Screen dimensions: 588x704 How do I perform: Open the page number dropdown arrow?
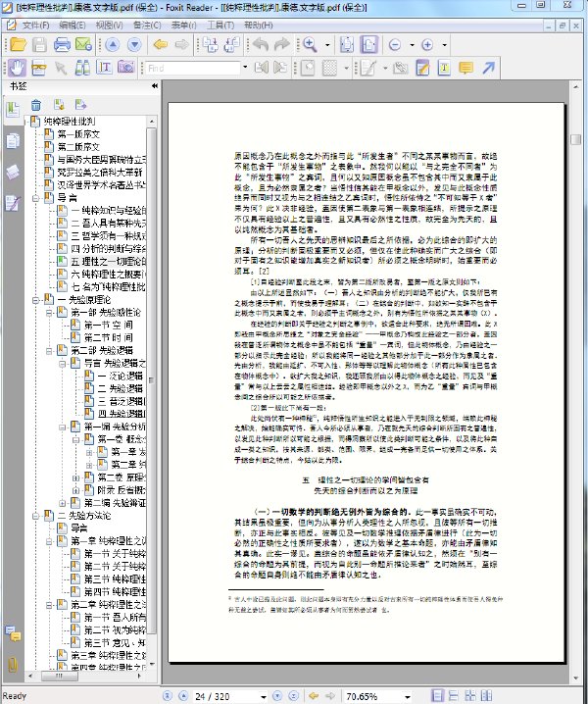pos(264,696)
